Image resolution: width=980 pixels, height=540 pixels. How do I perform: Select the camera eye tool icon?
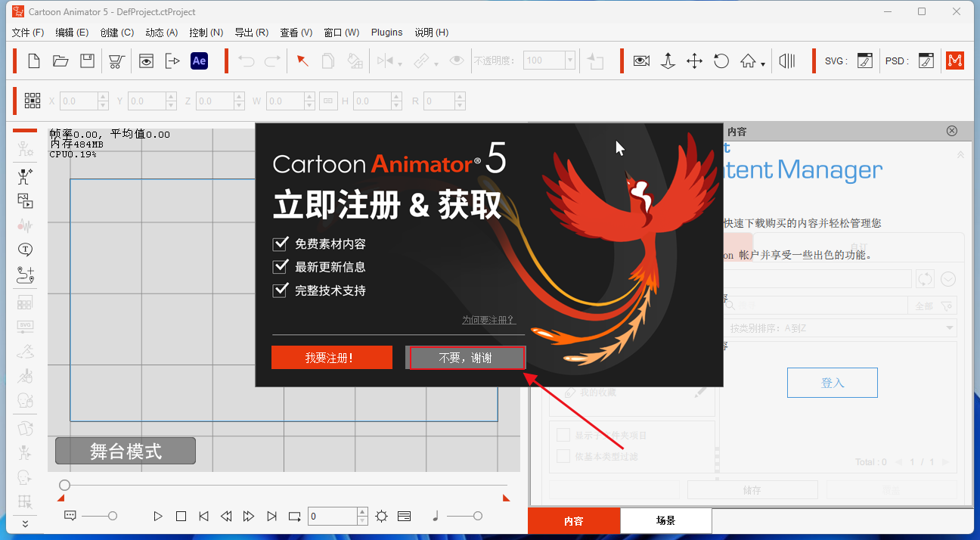(x=642, y=61)
